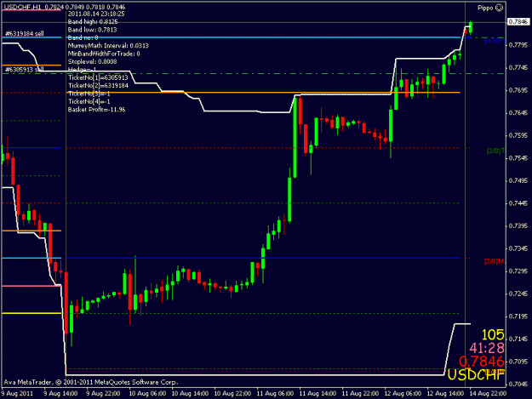Screen dimensions: 532x399
Task: Select the #6319184 sell order label
Action: (25, 33)
